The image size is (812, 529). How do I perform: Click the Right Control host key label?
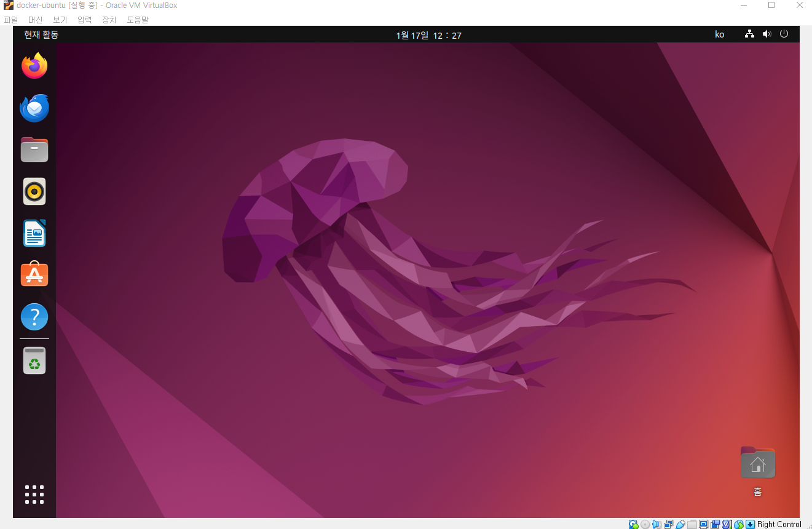coord(779,524)
